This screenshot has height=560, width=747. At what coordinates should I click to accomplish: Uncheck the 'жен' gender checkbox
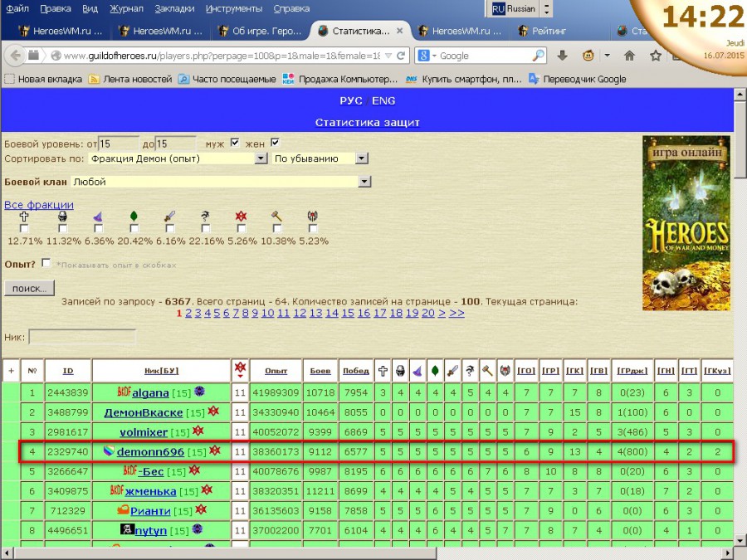click(276, 143)
